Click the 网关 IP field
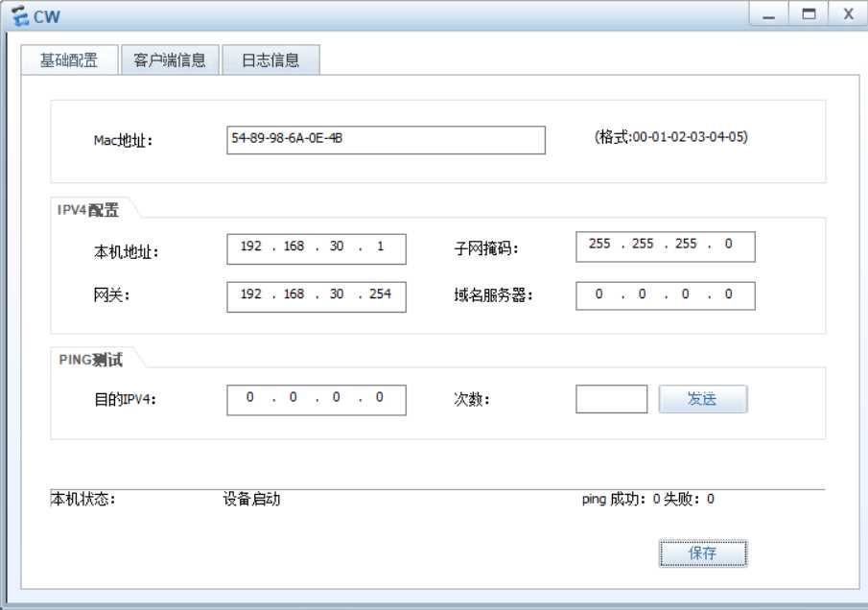The image size is (868, 610). 317,296
